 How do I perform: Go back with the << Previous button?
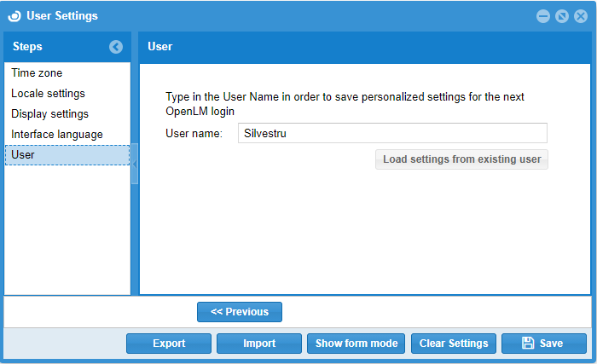pos(239,312)
